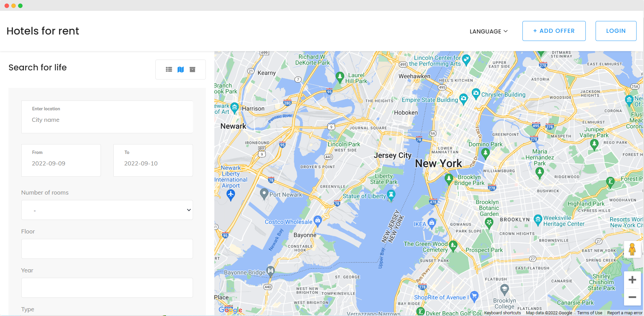Viewport: 644px width, 316px height.
Task: Click the BROOKLYN map label
Action: click(x=515, y=220)
